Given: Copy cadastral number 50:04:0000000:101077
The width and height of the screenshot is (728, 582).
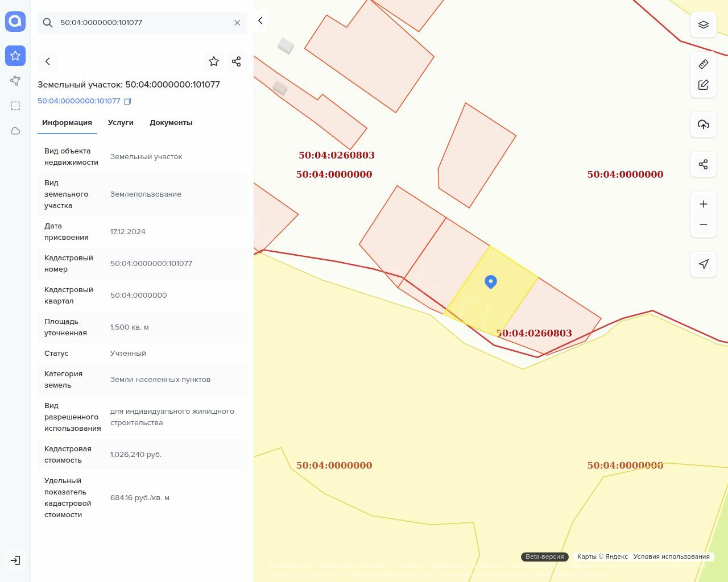Looking at the screenshot, I should (127, 101).
